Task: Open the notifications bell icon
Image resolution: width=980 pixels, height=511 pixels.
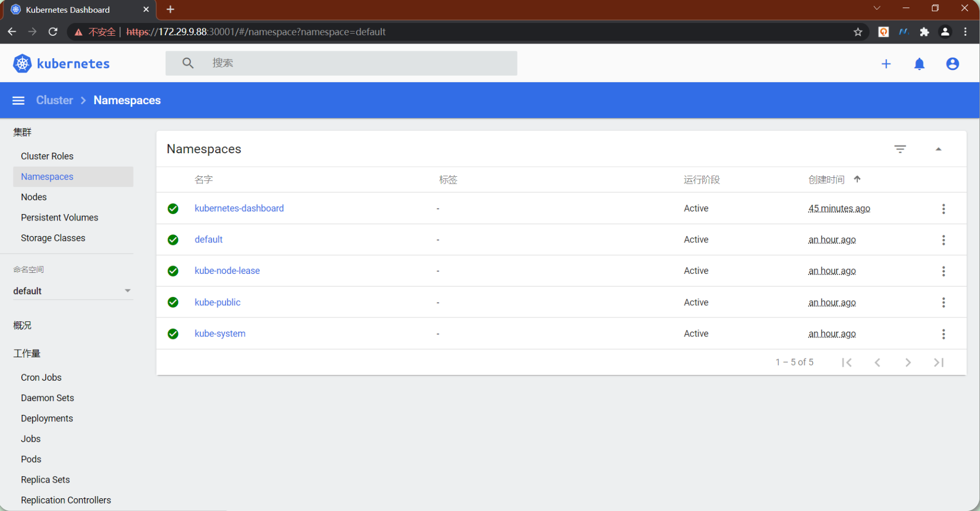Action: tap(919, 64)
